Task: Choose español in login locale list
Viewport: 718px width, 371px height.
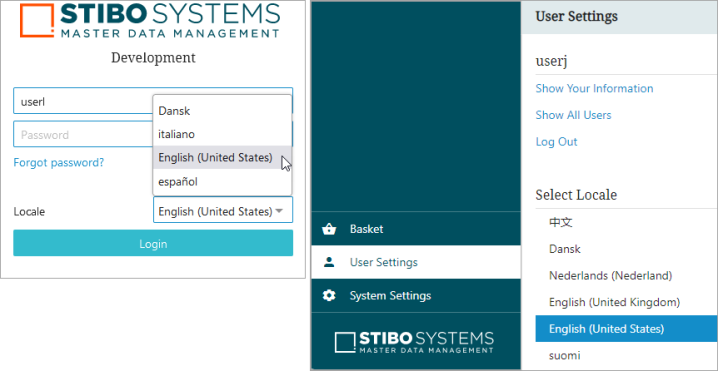Action: click(223, 181)
